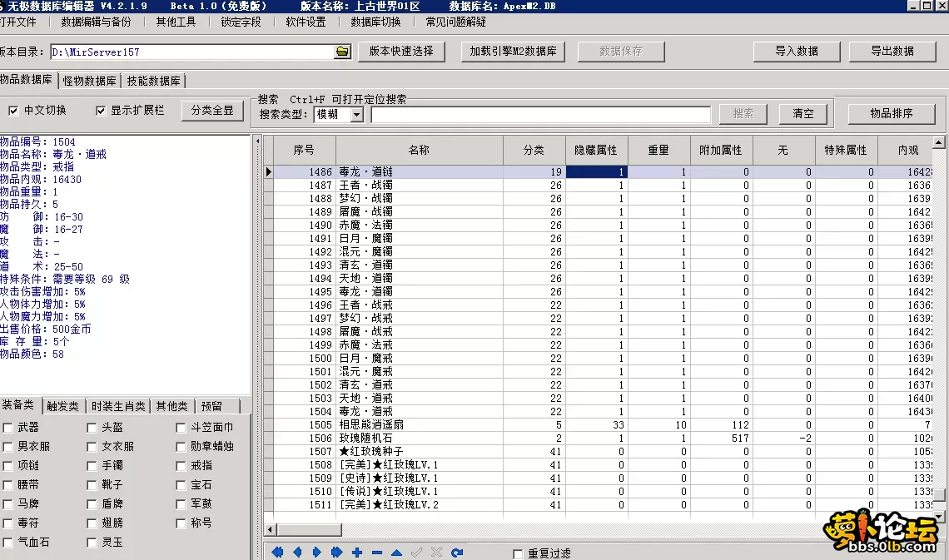Check the 武器 category box
This screenshot has height=560, width=949.
tap(7, 428)
